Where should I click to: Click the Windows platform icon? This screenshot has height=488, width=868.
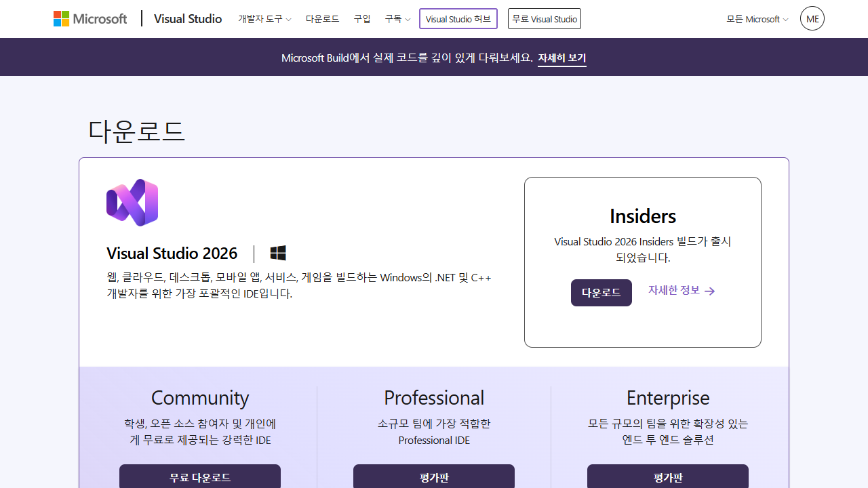point(278,253)
